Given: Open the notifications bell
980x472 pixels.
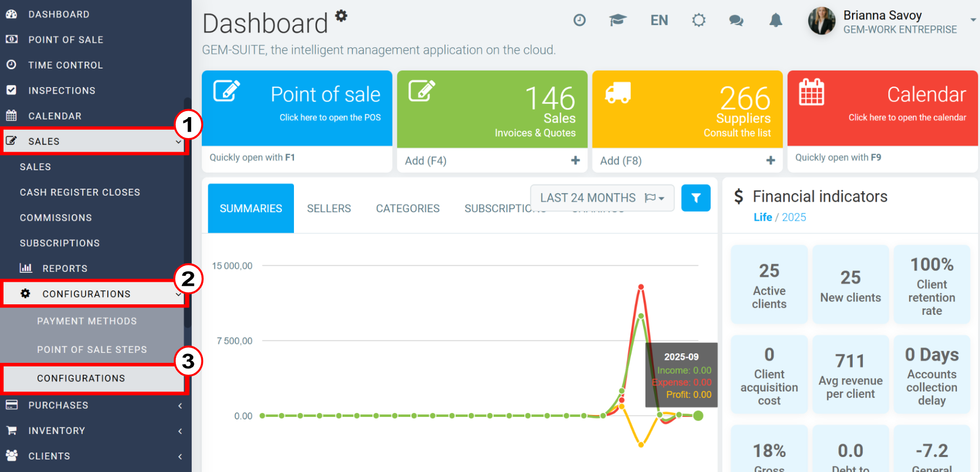Looking at the screenshot, I should (x=776, y=20).
